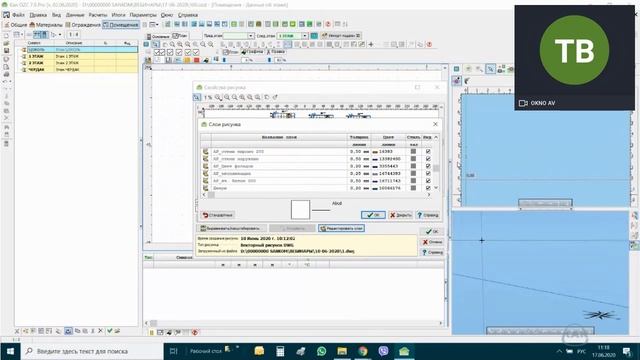The image size is (640, 360).
Task: Expand the След.этаж combo box
Action: pos(304,36)
